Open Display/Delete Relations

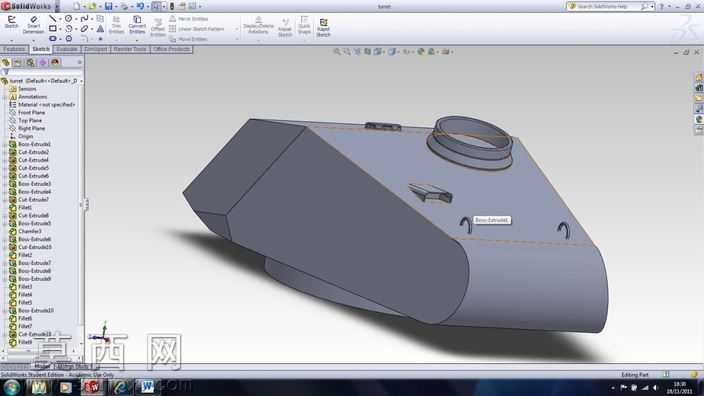coord(258,25)
